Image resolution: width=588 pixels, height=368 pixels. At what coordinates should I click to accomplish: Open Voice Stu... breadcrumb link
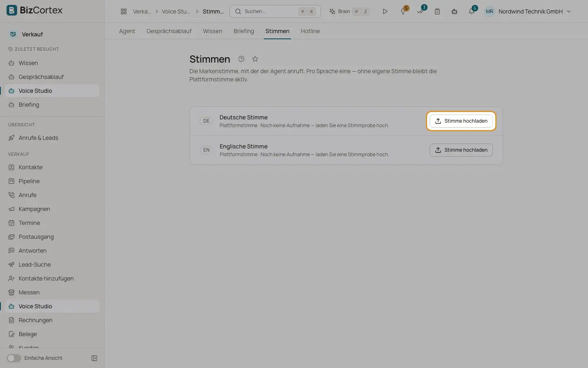176,11
